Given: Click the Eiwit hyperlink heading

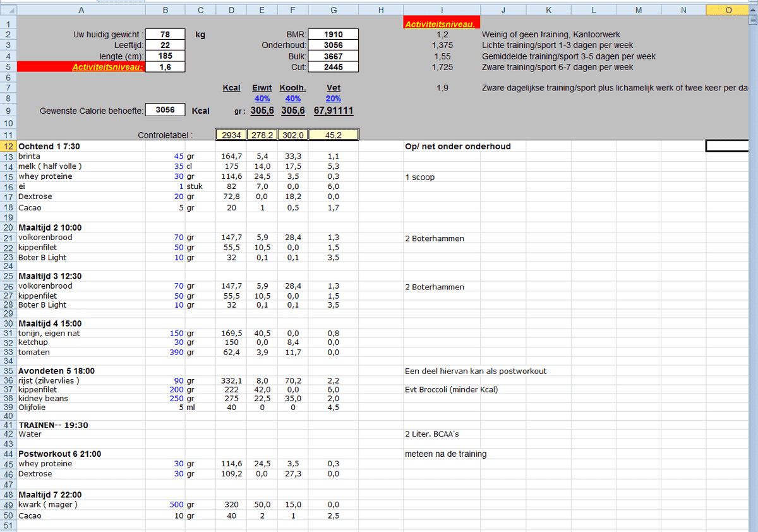Looking at the screenshot, I should 262,88.
